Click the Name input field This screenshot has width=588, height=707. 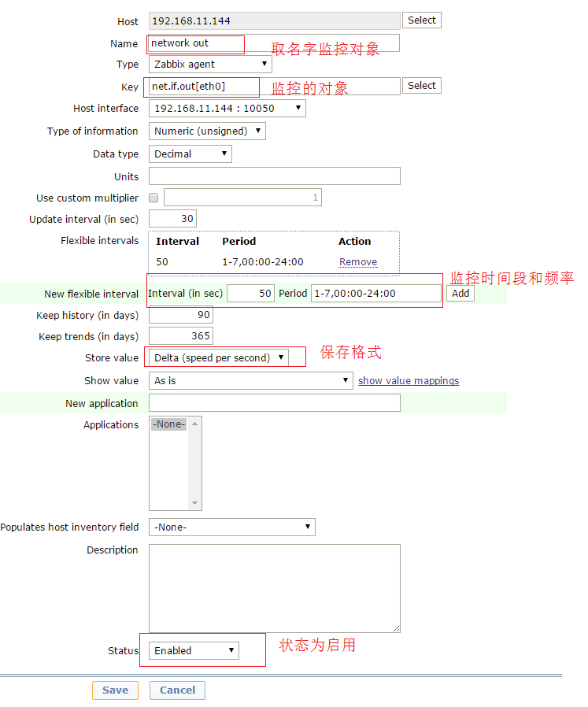[274, 43]
